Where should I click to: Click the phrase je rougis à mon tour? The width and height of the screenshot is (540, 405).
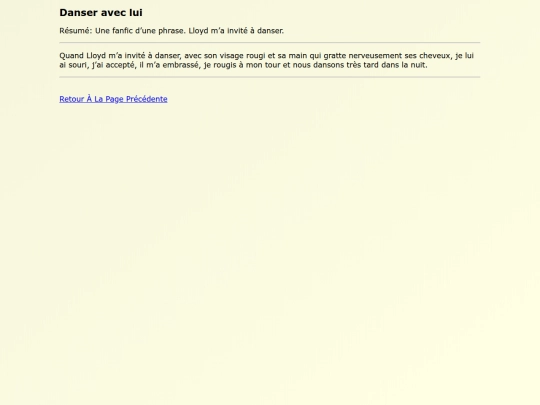(x=242, y=65)
